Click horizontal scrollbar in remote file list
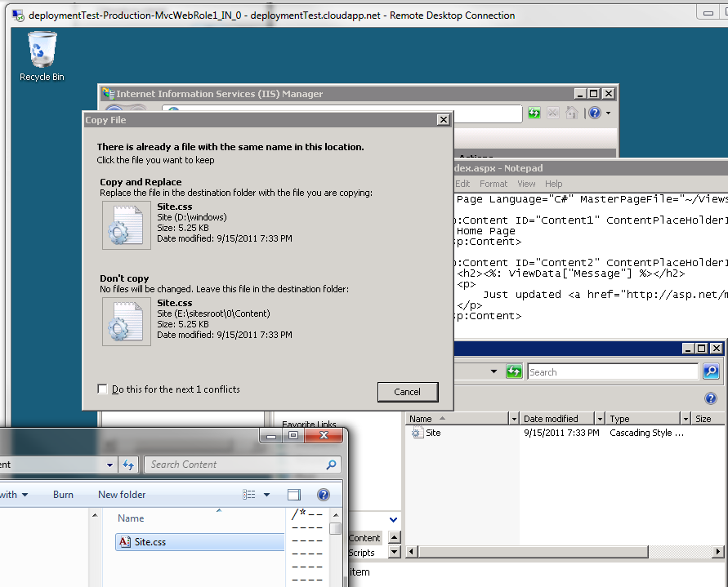 pos(533,552)
